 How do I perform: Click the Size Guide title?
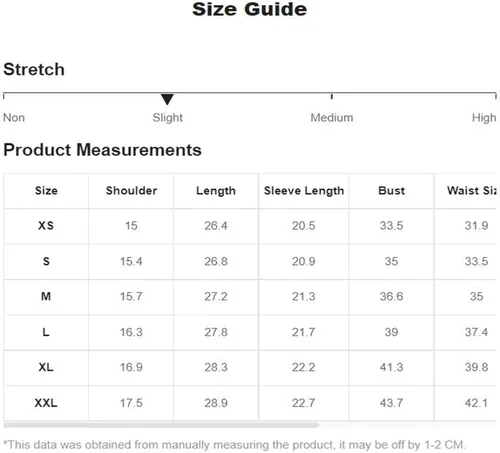point(250,9)
